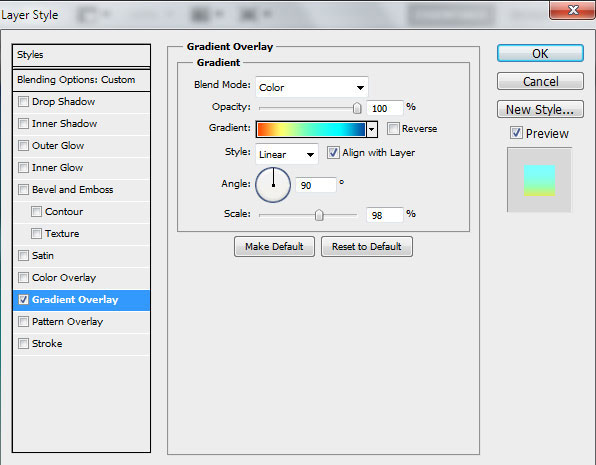Toggle the Satin checkbox
Viewport: 596px width, 465px height.
[x=24, y=256]
